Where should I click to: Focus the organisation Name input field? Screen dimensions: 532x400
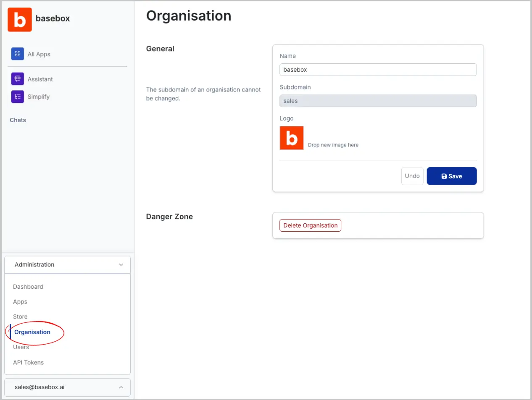[x=378, y=70]
